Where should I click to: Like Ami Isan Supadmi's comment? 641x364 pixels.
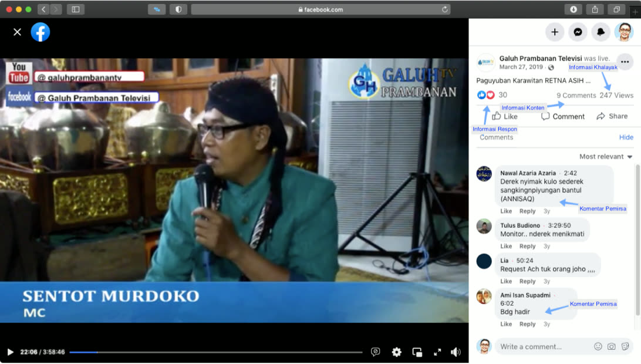(505, 324)
